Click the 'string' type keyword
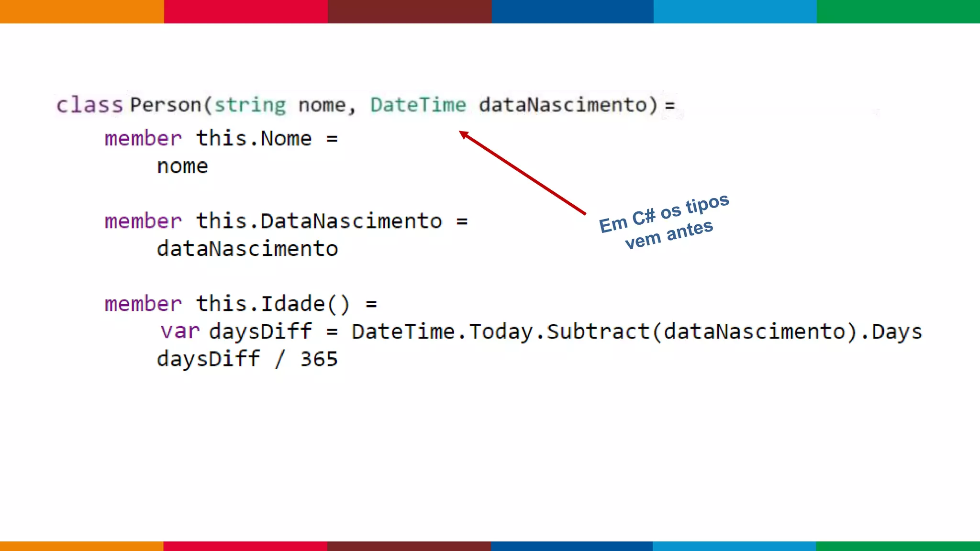This screenshot has height=551, width=980. tap(250, 105)
